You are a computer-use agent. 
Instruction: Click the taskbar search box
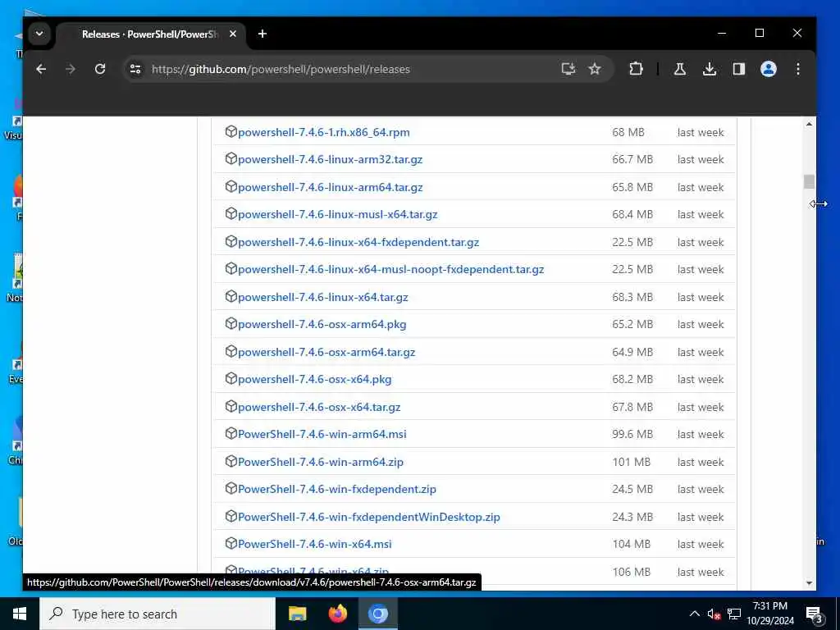coord(157,614)
